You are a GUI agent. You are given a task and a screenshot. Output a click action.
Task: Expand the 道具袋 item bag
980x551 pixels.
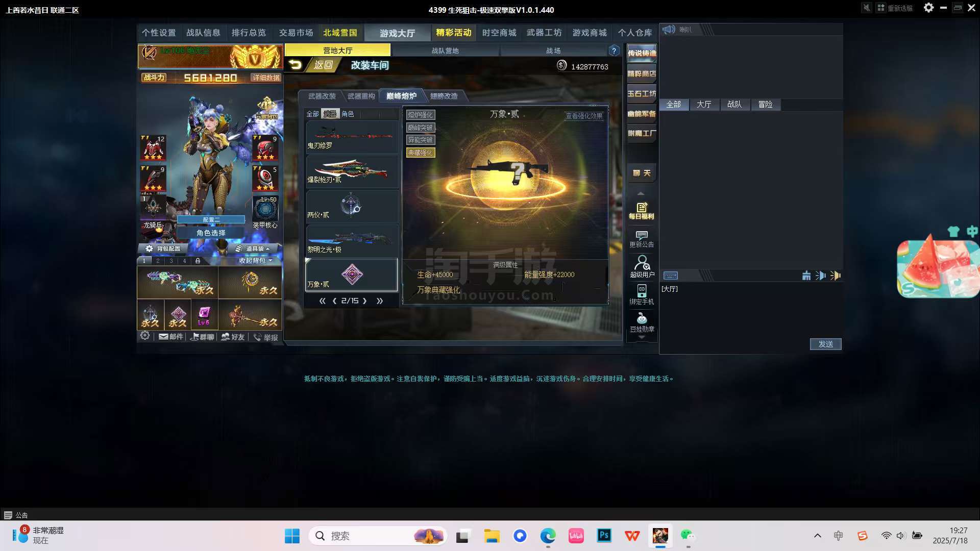tap(253, 248)
